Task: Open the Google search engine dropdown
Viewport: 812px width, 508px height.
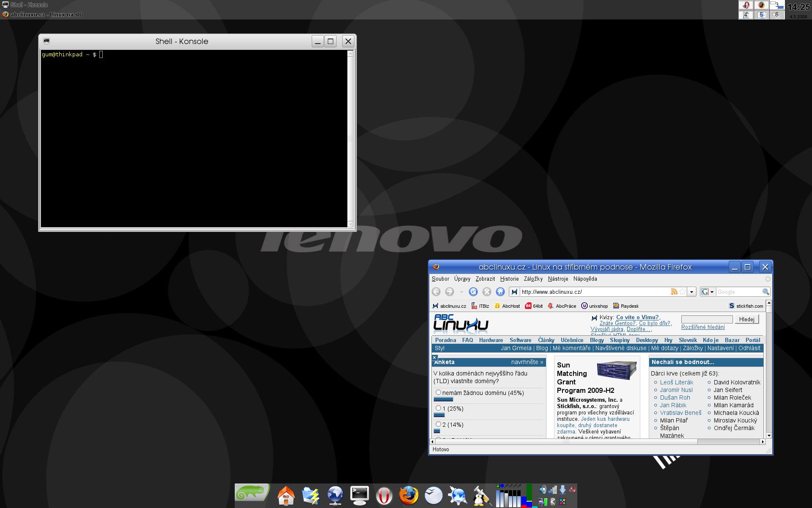Action: [x=708, y=292]
